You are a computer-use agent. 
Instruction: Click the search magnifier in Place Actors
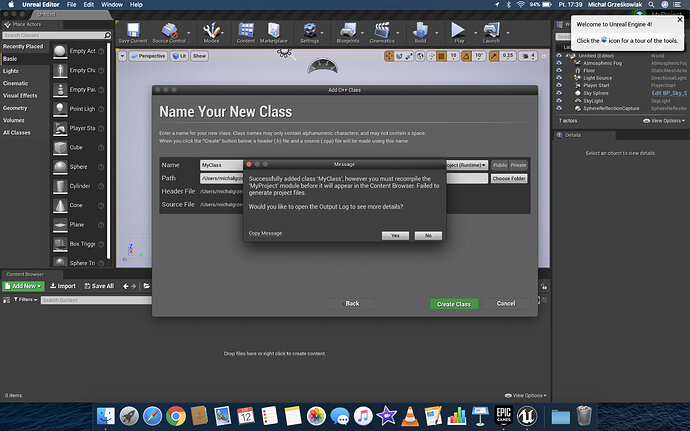107,35
